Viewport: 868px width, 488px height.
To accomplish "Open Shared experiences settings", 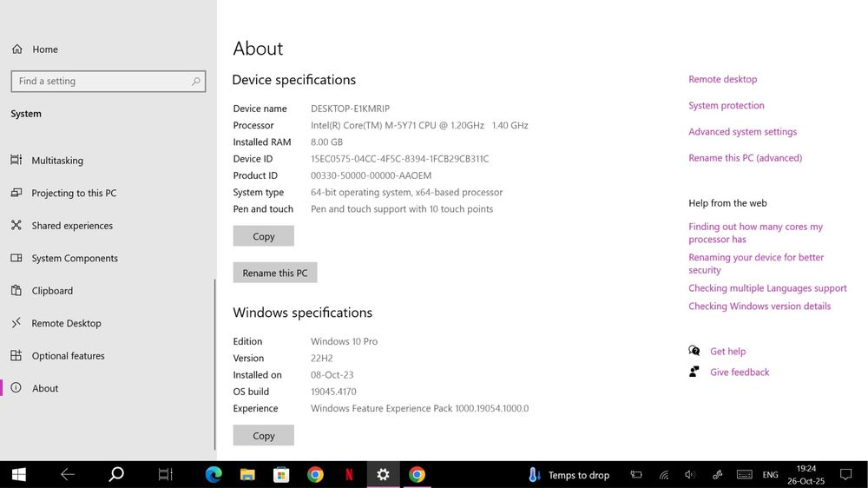I will (x=72, y=226).
